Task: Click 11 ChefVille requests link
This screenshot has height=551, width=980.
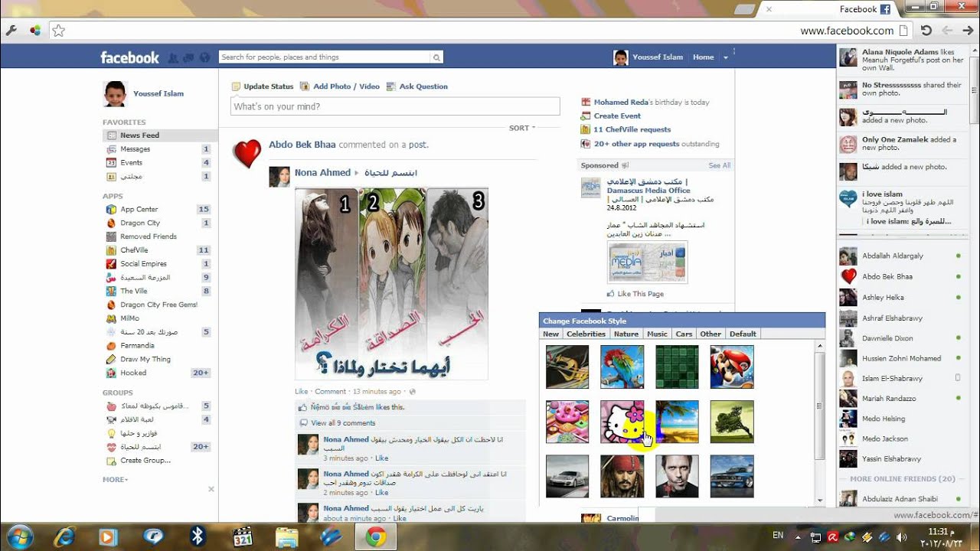Action: click(x=632, y=129)
